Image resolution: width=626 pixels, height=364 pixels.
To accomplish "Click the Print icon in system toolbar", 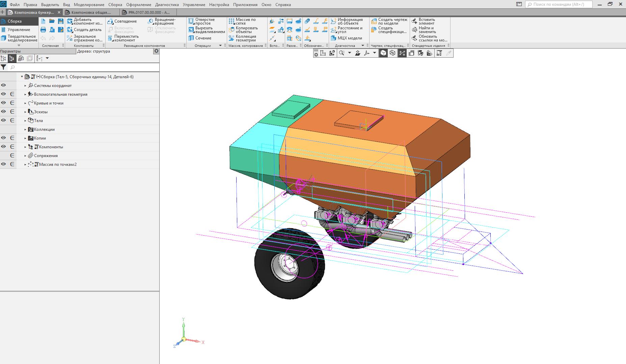I will pos(43,30).
